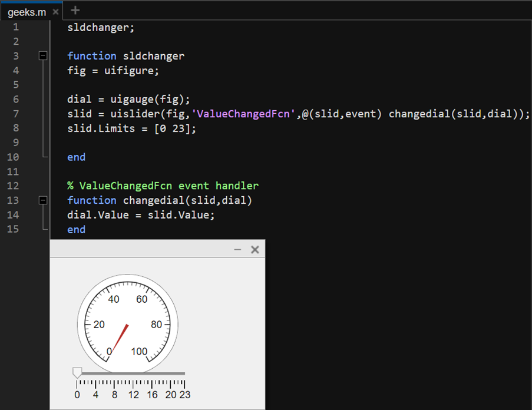
Task: Click slider tick label 8
Action: pyautogui.click(x=115, y=395)
